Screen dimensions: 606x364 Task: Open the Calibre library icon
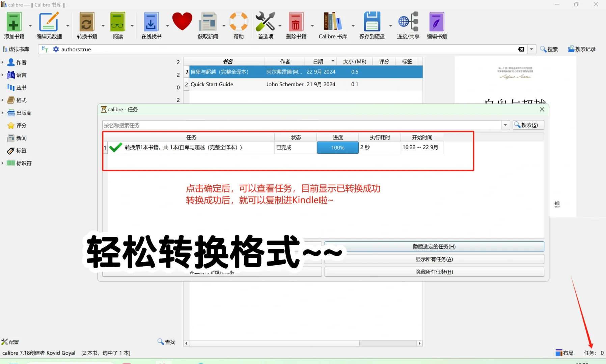[333, 22]
